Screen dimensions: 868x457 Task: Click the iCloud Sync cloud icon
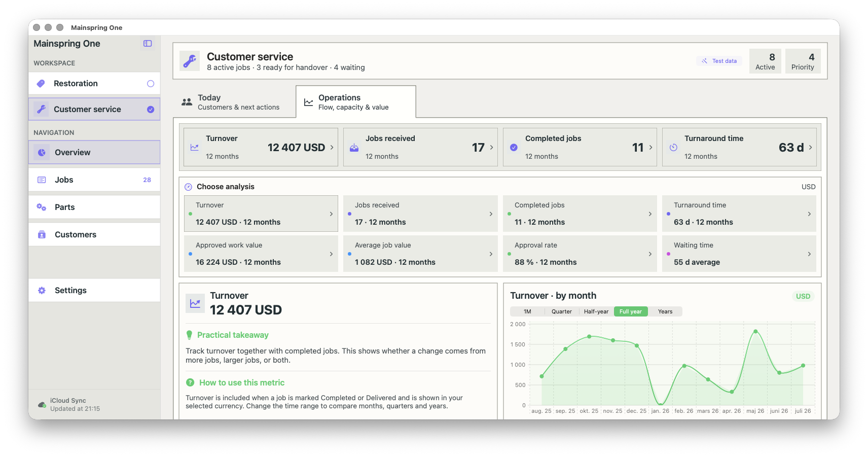point(42,405)
